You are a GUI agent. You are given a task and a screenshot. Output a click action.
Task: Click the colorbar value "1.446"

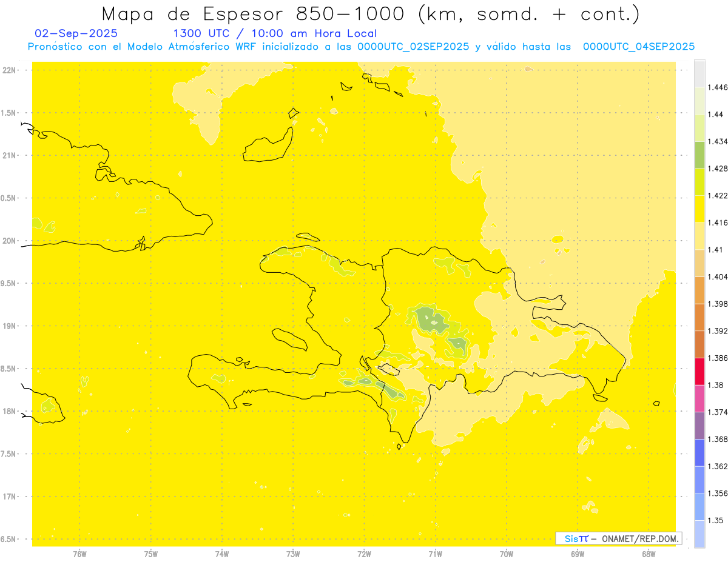[x=719, y=87]
